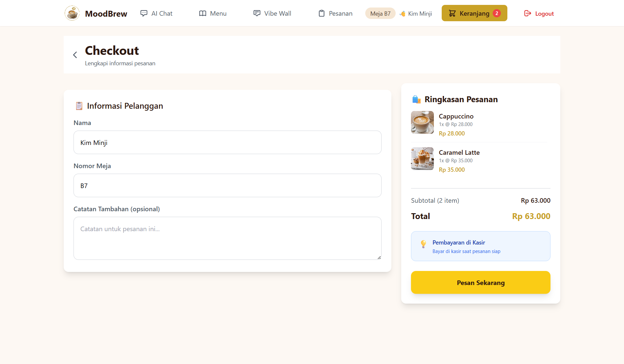
Task: Click the Pesanan clipboard icon
Action: tap(321, 13)
